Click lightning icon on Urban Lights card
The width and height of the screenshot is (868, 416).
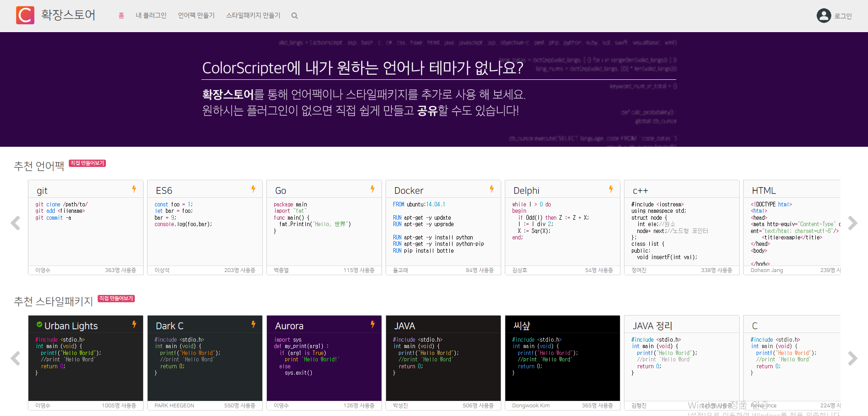(134, 324)
